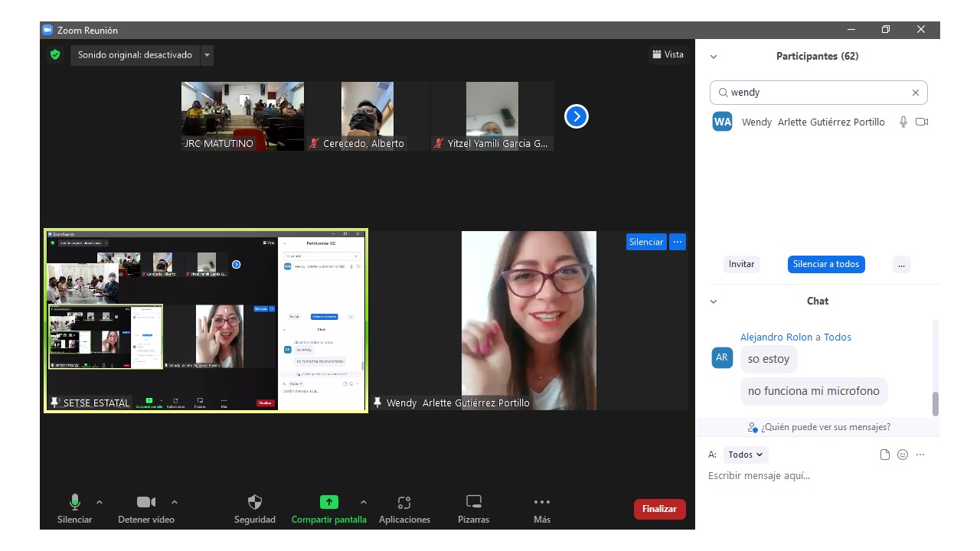Click the file attachment icon in chat
This screenshot has width=980, height=551.
[885, 455]
